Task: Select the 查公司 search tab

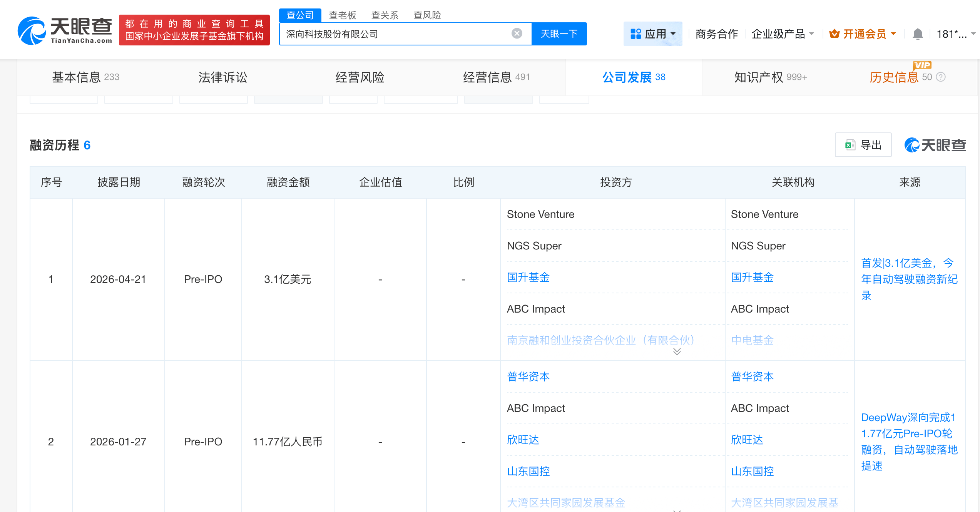Action: 300,15
